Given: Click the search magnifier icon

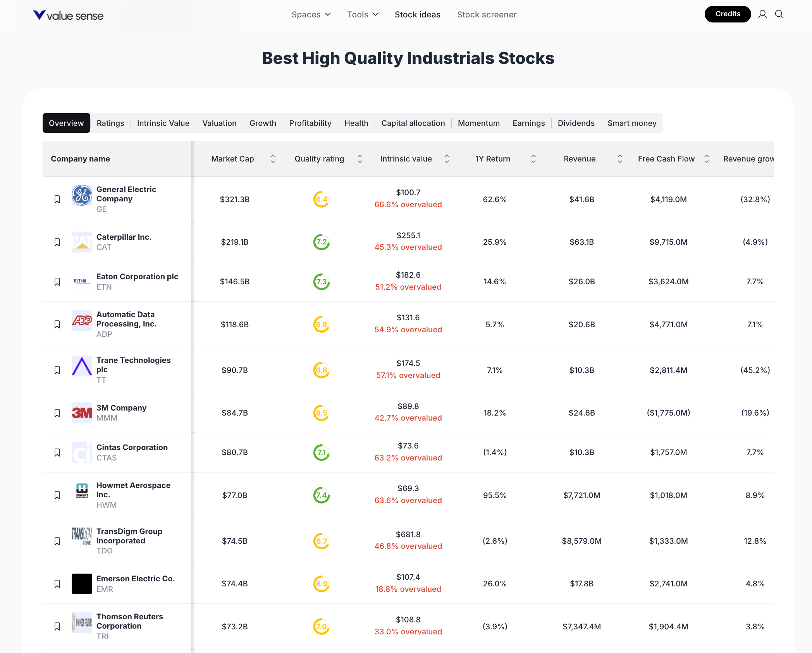Looking at the screenshot, I should pos(779,14).
